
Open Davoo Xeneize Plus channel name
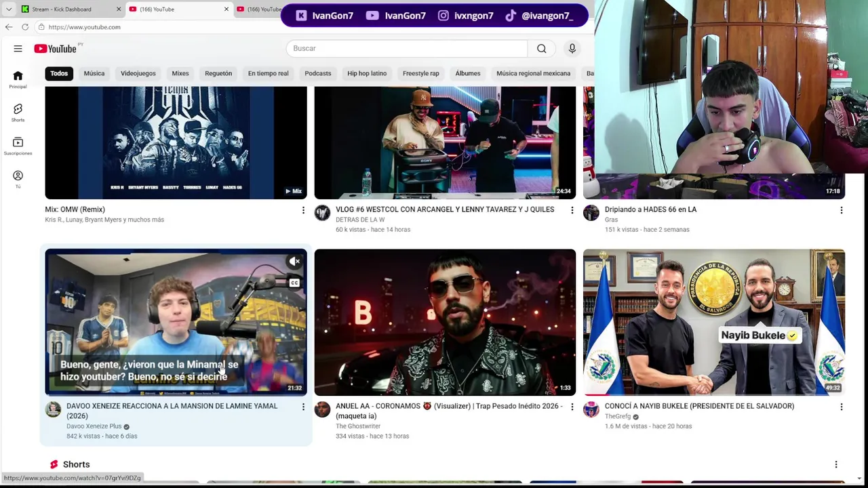[x=94, y=426]
